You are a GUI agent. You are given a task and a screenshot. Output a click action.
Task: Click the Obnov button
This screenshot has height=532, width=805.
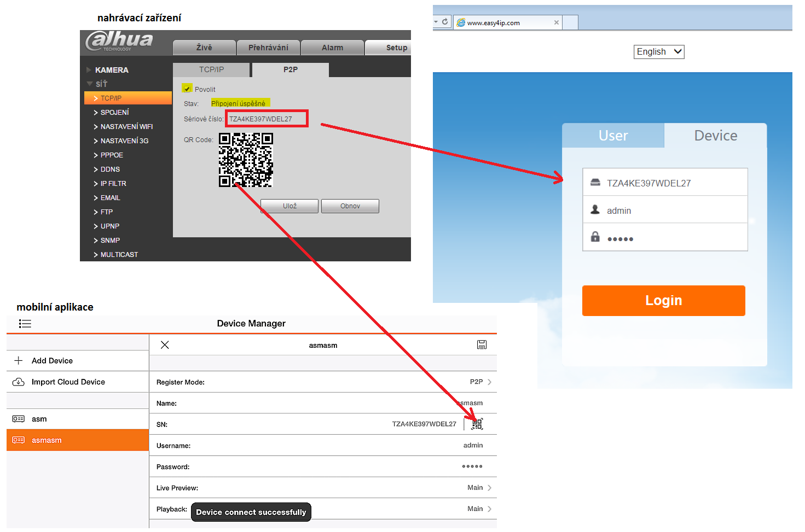[350, 206]
